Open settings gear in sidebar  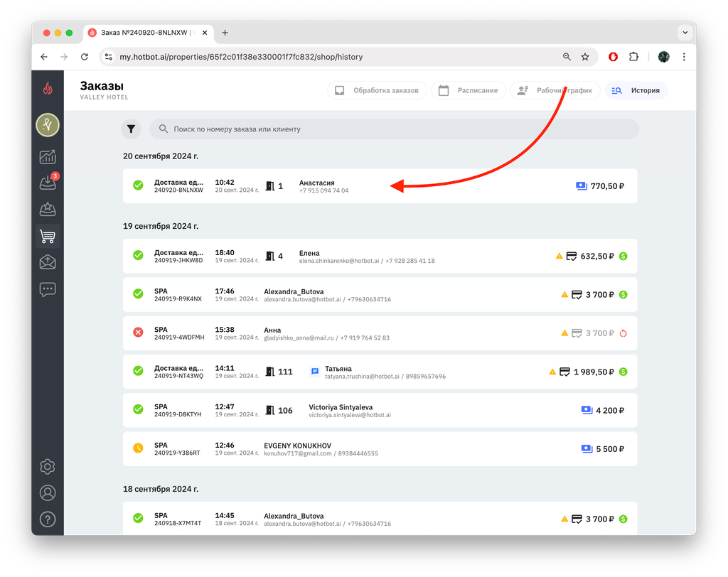pos(48,466)
